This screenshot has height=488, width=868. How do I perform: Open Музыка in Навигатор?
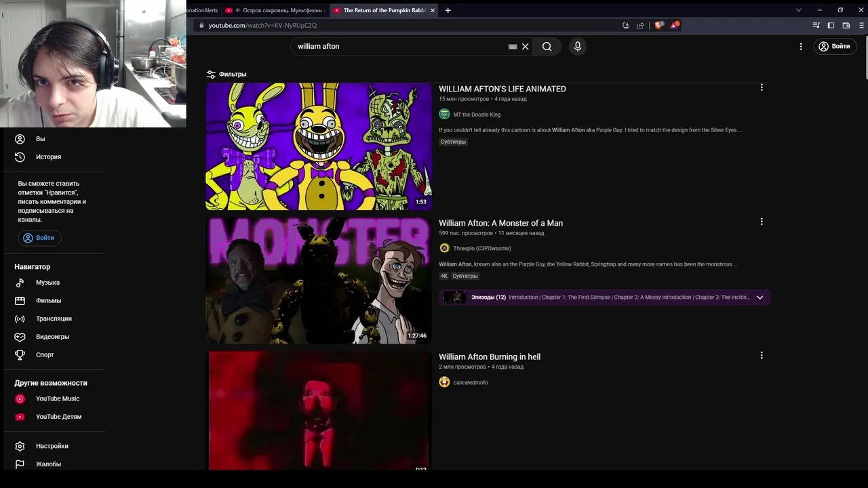click(54, 282)
